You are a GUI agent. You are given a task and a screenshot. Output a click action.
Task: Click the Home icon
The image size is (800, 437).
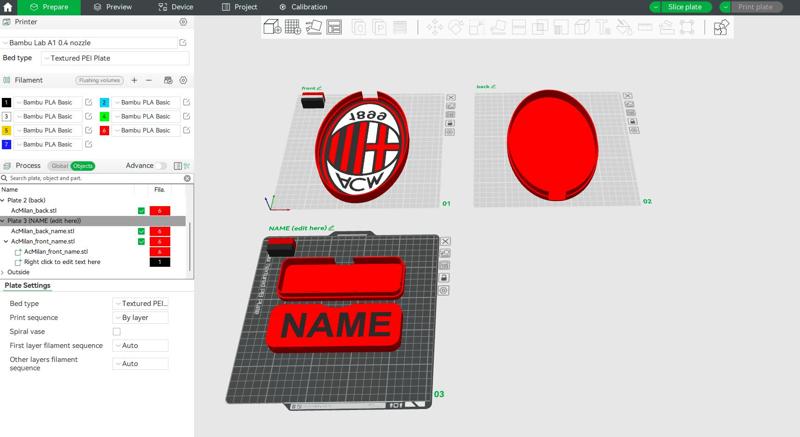coord(8,7)
